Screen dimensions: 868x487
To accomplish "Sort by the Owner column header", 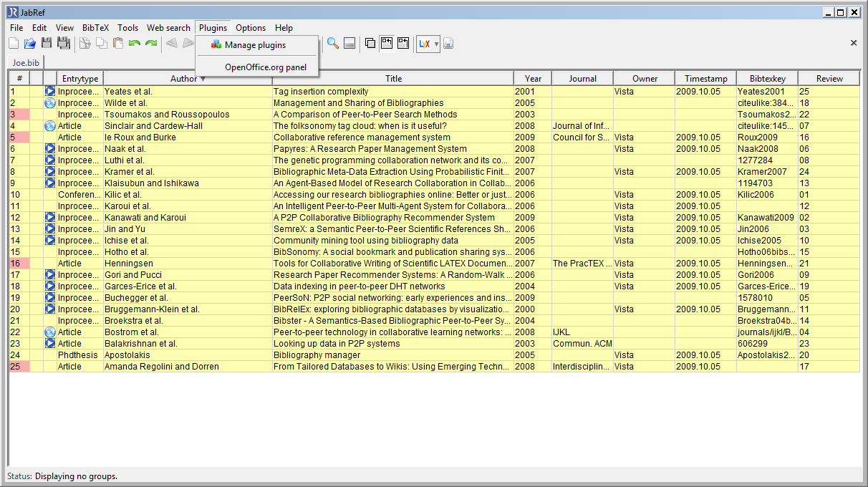I will point(645,79).
